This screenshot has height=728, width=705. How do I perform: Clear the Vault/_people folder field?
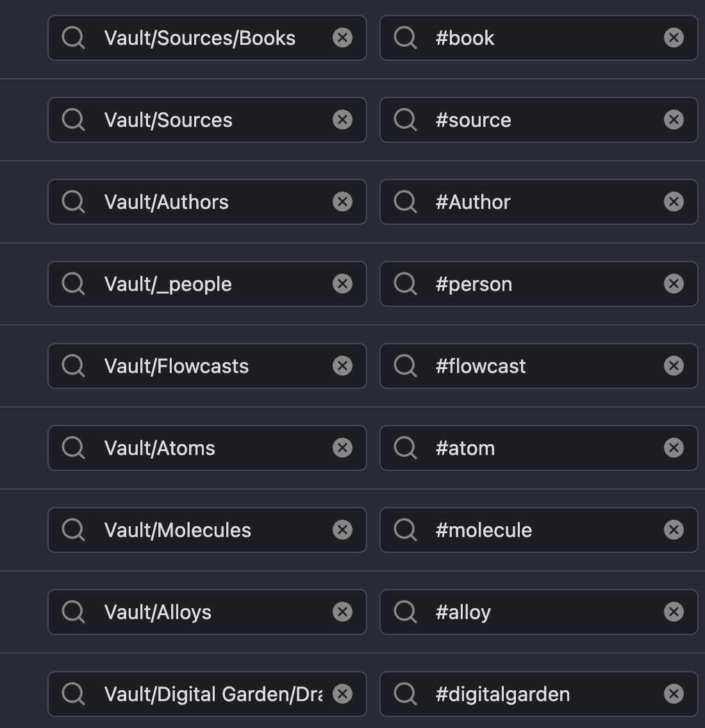(x=342, y=284)
